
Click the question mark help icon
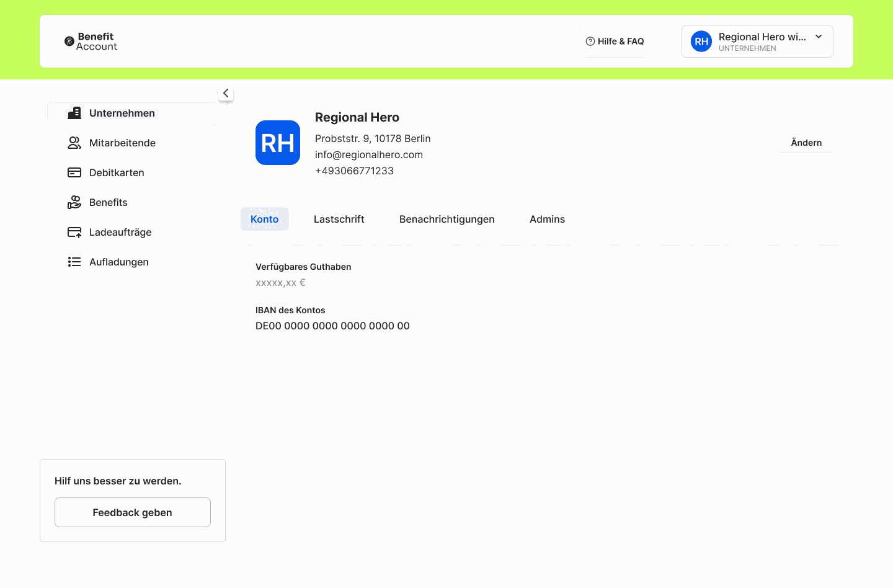(590, 42)
